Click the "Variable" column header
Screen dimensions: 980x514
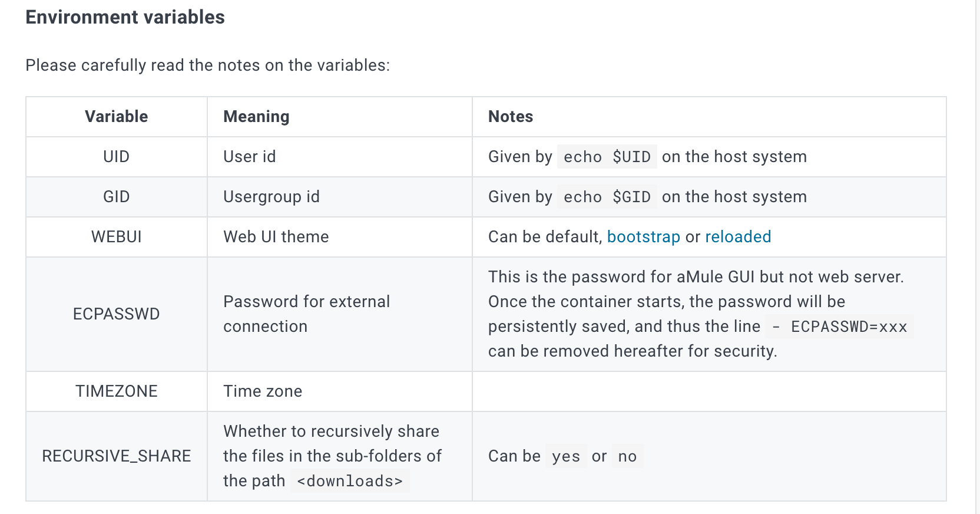[116, 117]
